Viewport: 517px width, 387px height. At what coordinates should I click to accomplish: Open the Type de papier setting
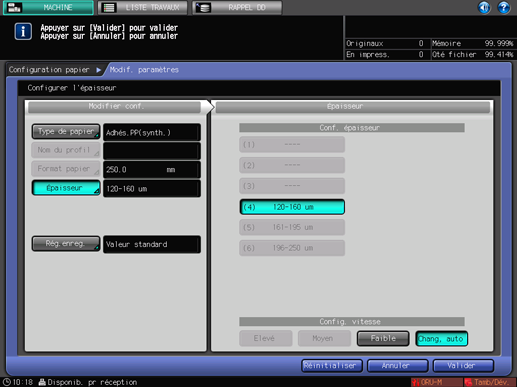66,132
